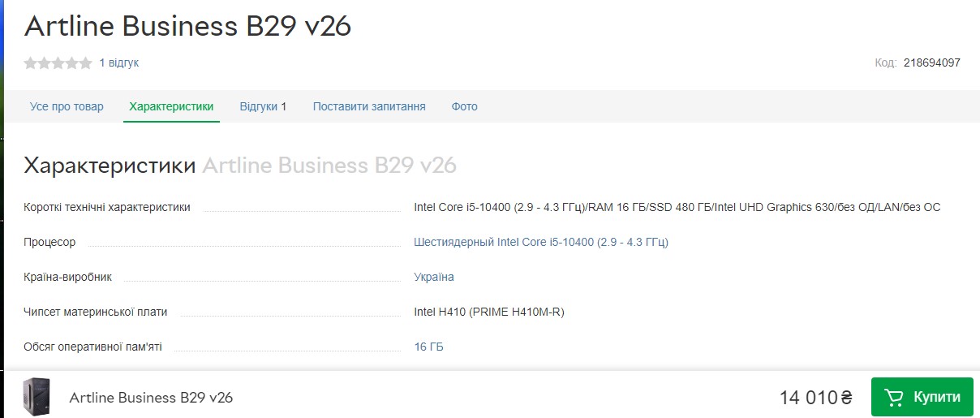
Task: Click the 'Україна' country link
Action: [x=434, y=277]
